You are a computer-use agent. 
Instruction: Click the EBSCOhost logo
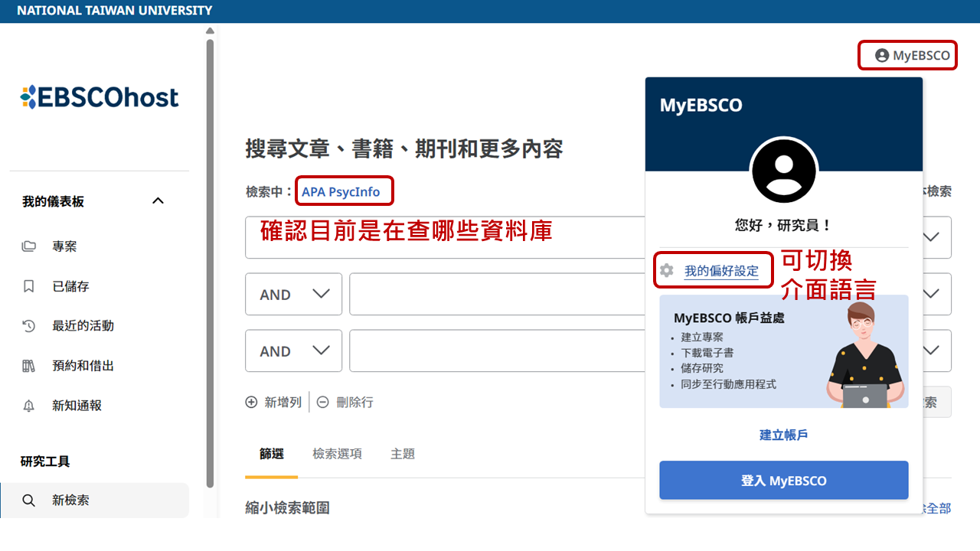[100, 97]
